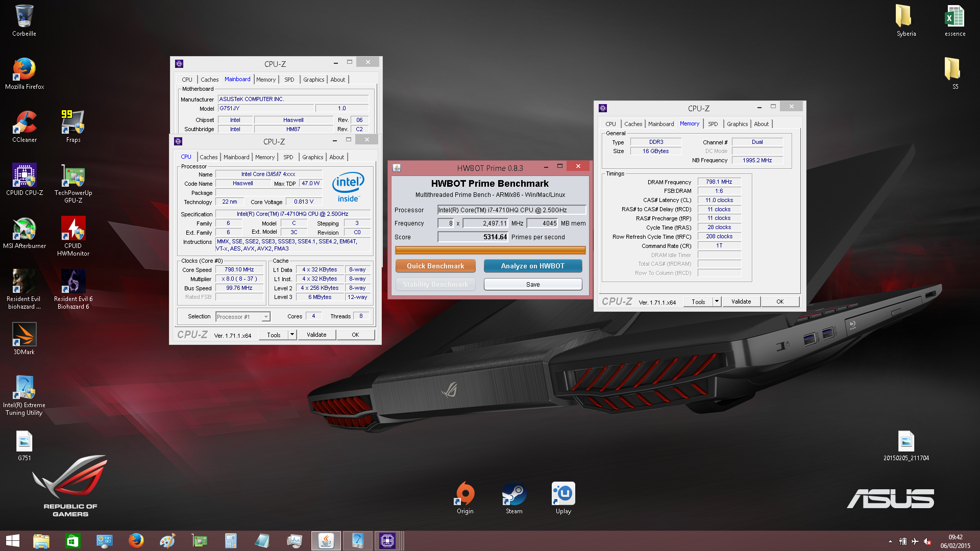The width and height of the screenshot is (980, 551).
Task: Click Tools button in the right-hand CPU-Z window
Action: tap(698, 302)
